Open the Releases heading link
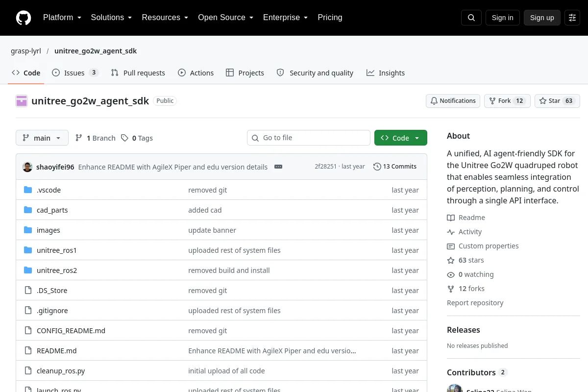The height and width of the screenshot is (392, 588). 464,330
